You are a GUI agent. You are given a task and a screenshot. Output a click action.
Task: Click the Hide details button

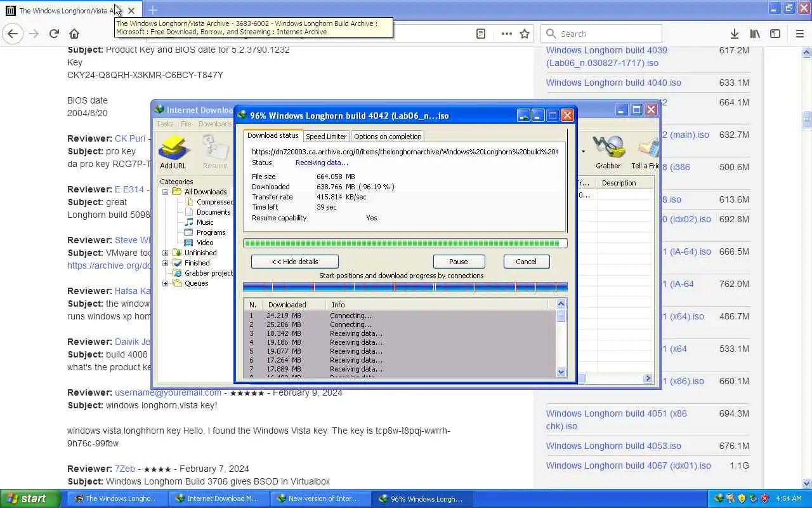(x=295, y=262)
